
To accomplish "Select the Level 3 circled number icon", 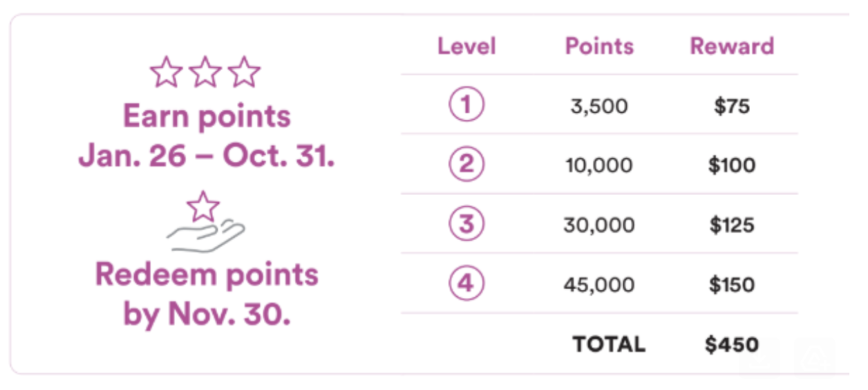I will point(467,225).
